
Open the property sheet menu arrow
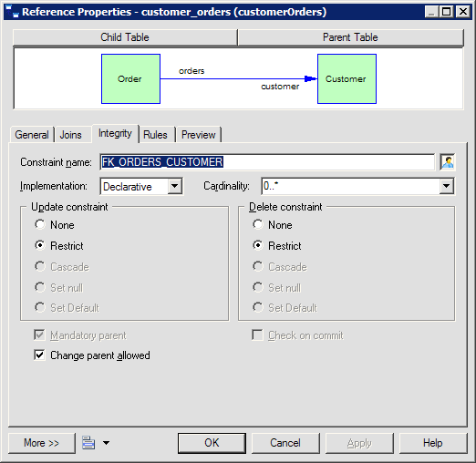106,443
